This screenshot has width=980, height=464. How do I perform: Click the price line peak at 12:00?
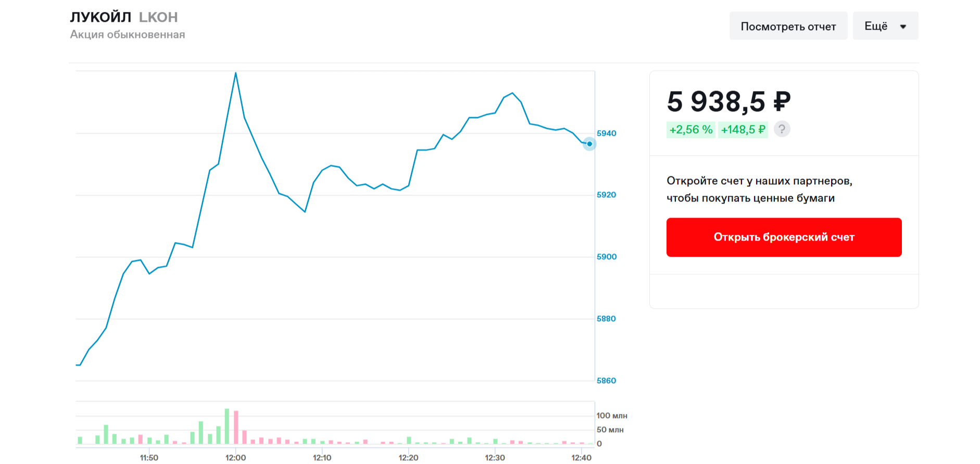pyautogui.click(x=236, y=73)
